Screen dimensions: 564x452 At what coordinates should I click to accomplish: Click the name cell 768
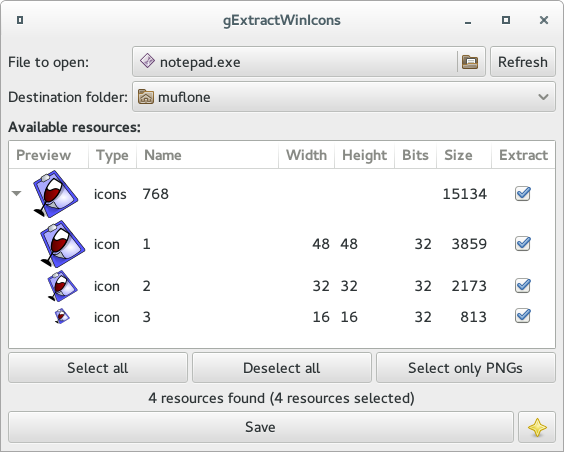(156, 194)
